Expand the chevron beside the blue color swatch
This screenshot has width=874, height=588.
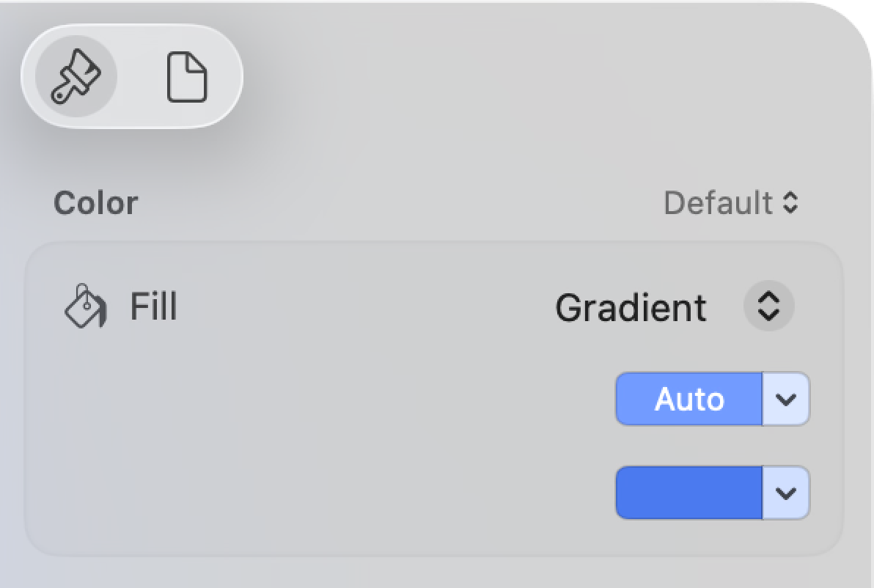pos(786,493)
